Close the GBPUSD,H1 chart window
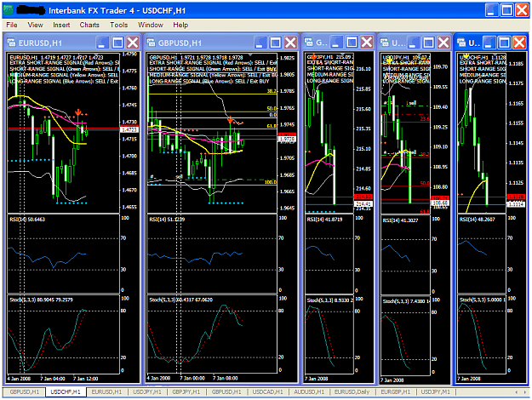The width and height of the screenshot is (532, 400). coord(290,43)
